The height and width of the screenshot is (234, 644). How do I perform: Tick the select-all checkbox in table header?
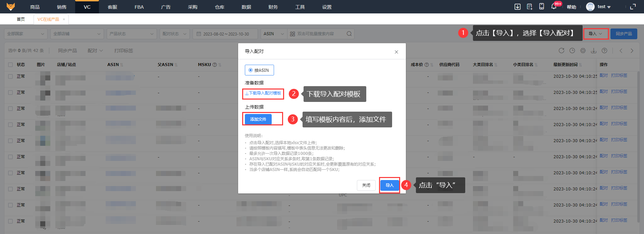[10, 65]
